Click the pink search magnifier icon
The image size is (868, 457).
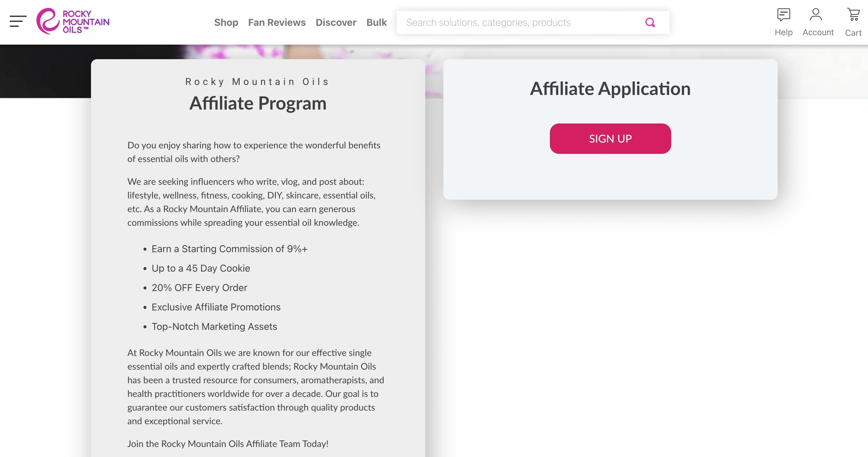point(650,22)
